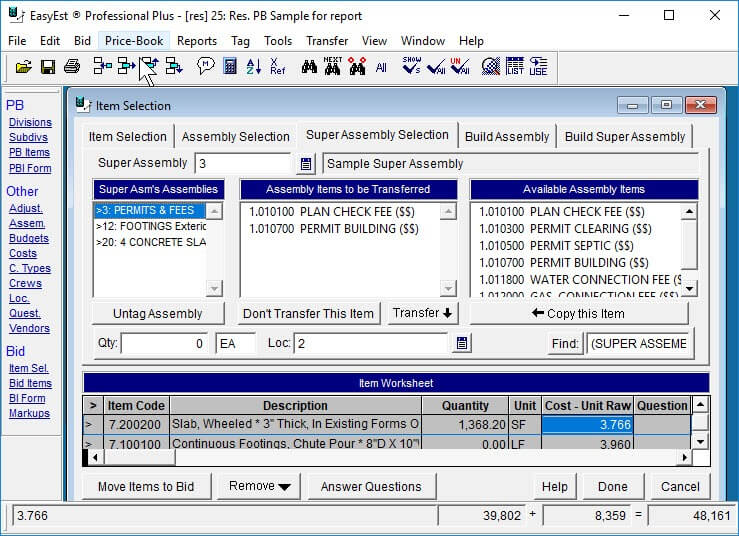Click the Copy this Item button

click(578, 313)
